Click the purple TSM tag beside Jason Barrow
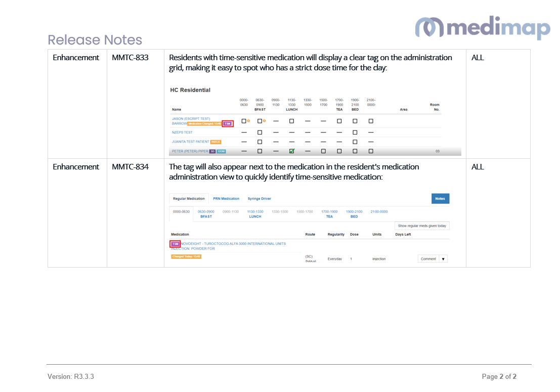Image resolution: width=560 pixels, height=392 pixels. coord(227,123)
